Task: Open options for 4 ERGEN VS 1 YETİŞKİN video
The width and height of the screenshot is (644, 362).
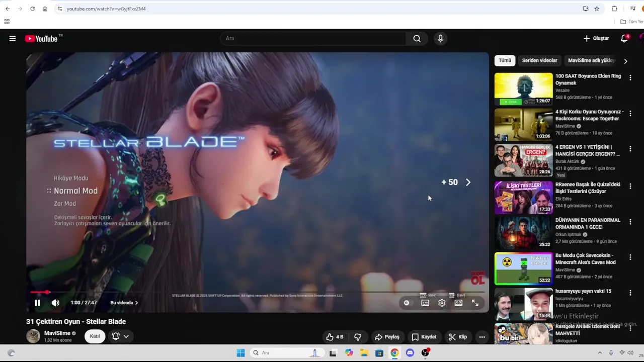Action: point(630,149)
